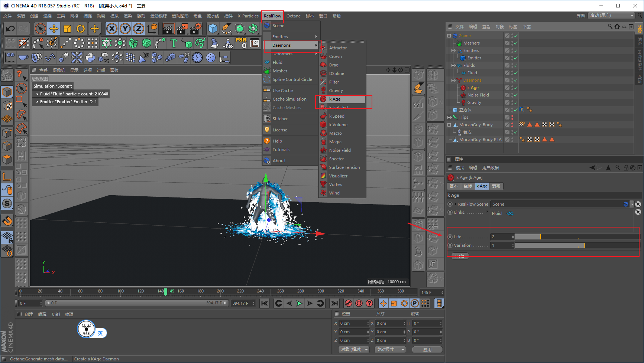Toggle the Variation animation circle
This screenshot has width=644, height=363.
[450, 245]
